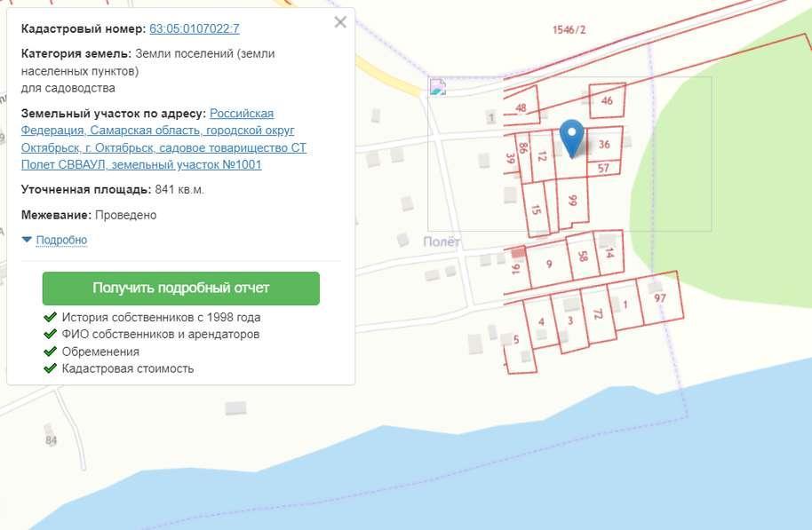Screen dimensions: 812x530
Task: Select parcel 57 on the map
Action: (603, 168)
